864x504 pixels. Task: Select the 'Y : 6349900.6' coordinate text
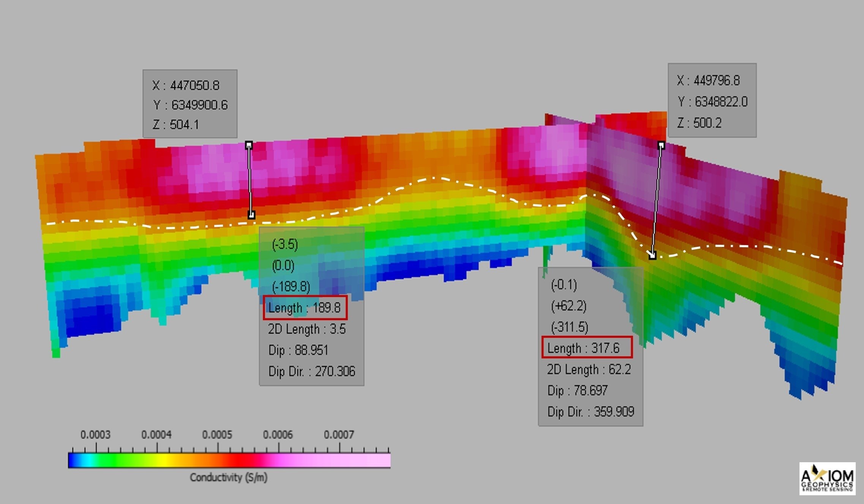click(190, 105)
